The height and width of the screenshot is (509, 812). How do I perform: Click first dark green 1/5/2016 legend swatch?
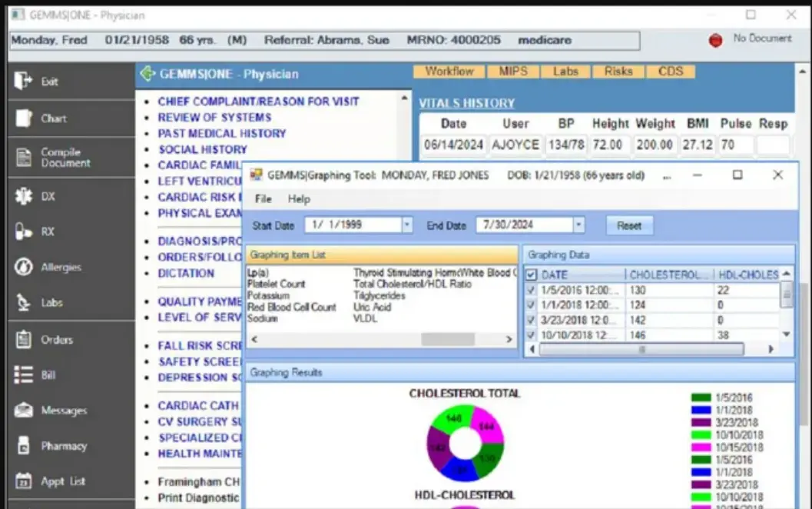coord(701,398)
